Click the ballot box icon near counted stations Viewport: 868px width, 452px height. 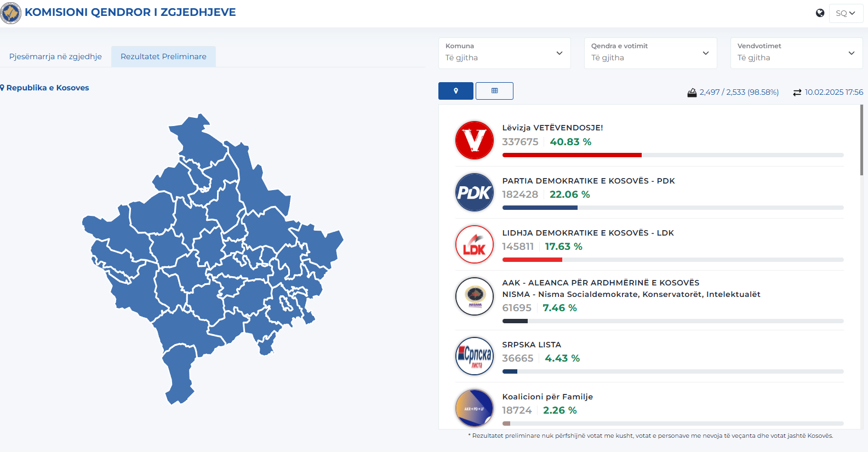692,93
